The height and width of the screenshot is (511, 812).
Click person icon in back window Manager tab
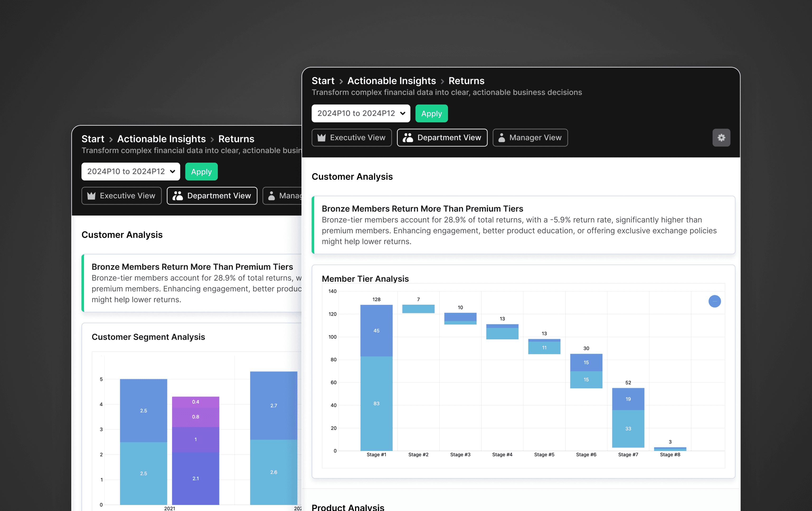point(271,196)
